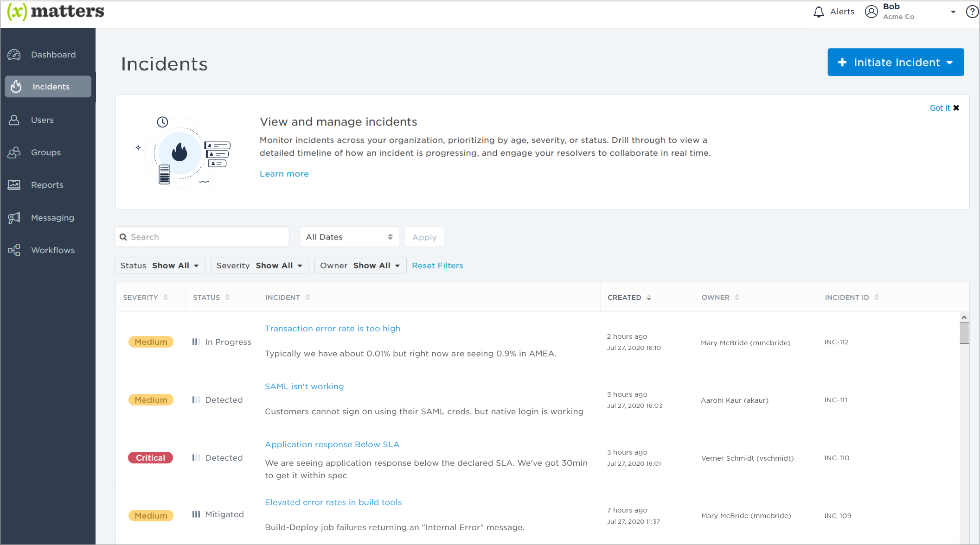
Task: Click the plus icon on Initiate Incident
Action: click(x=843, y=63)
